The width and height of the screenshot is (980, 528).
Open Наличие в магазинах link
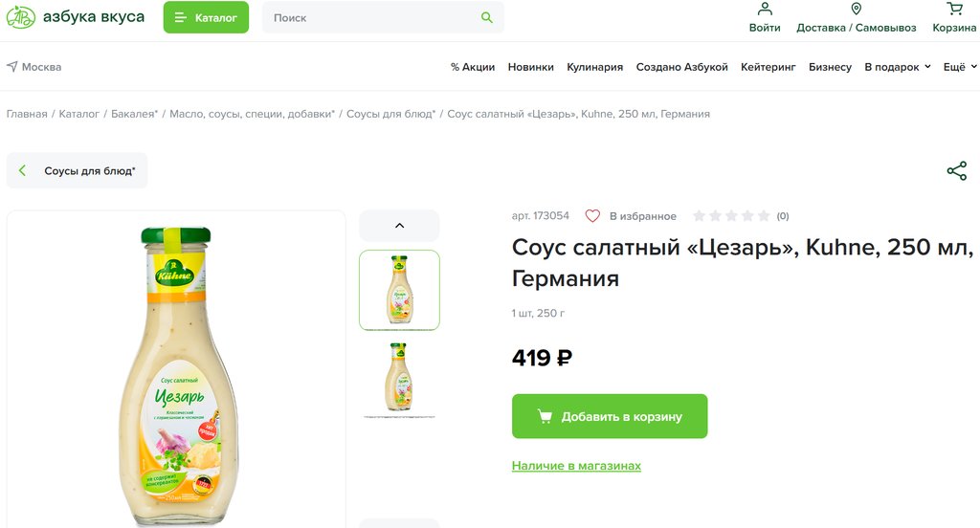[576, 466]
